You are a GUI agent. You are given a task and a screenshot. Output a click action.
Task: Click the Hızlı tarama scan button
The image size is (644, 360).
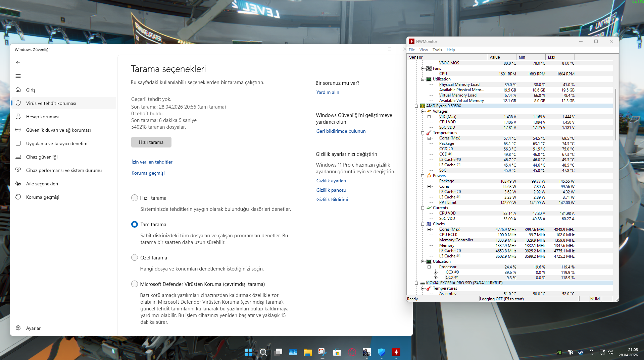click(x=151, y=142)
